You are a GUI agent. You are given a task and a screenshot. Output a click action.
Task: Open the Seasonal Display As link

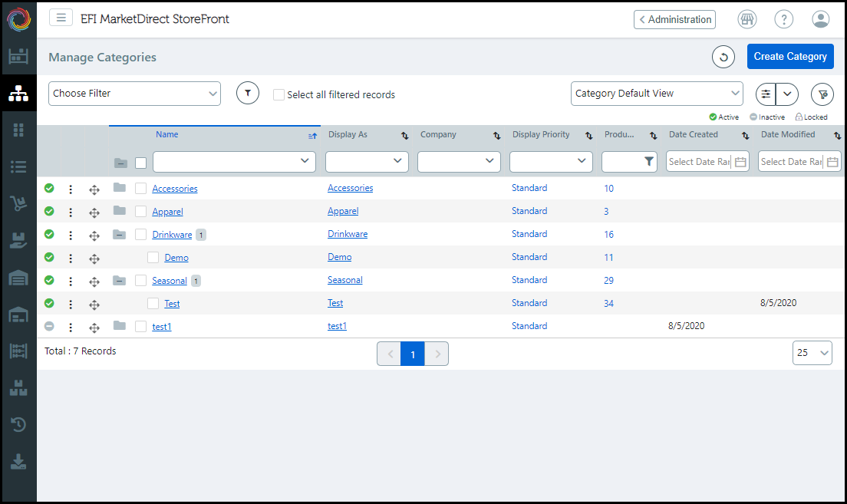coord(344,280)
